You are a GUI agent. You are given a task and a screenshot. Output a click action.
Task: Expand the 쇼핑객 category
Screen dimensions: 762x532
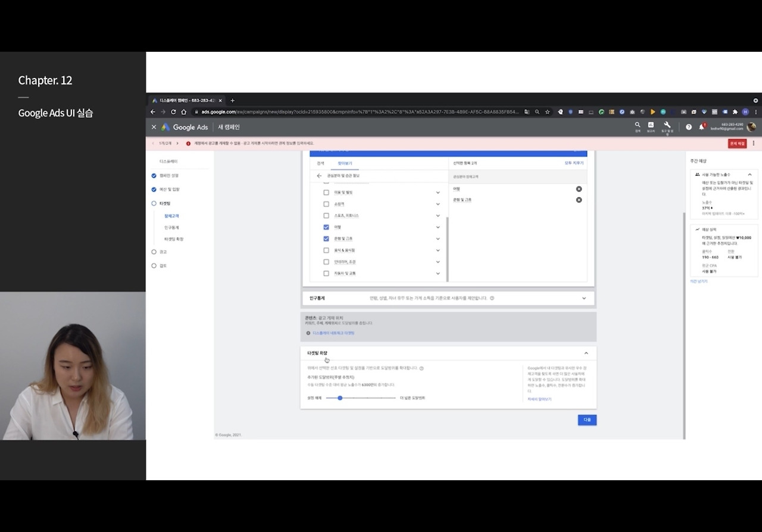[x=438, y=204]
